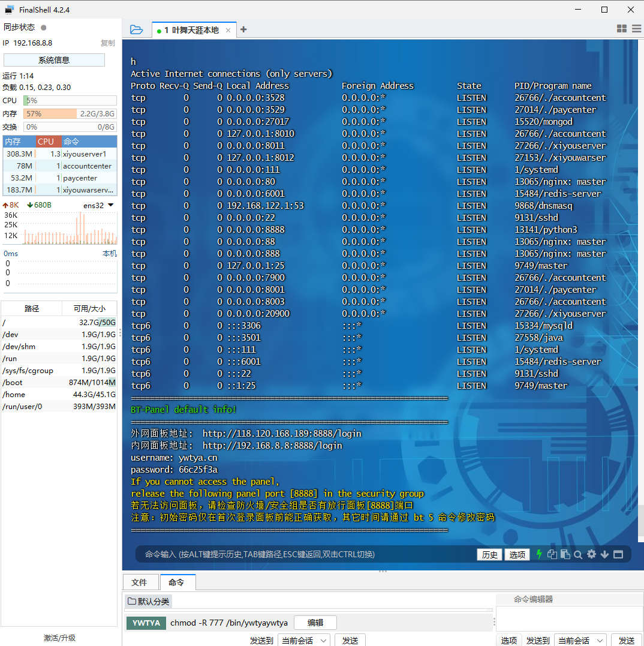Sort processes by 内存 column
Image resolution: width=644 pixels, height=646 pixels.
[19, 142]
